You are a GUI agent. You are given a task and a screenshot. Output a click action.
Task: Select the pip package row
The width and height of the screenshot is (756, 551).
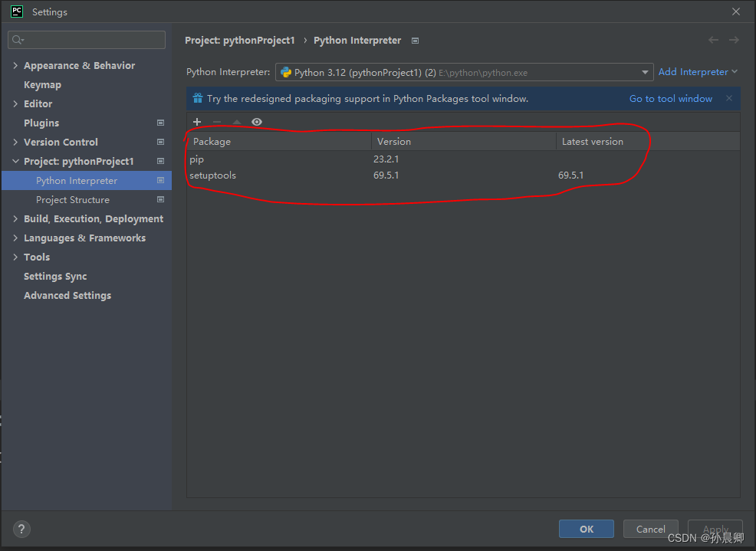point(463,159)
